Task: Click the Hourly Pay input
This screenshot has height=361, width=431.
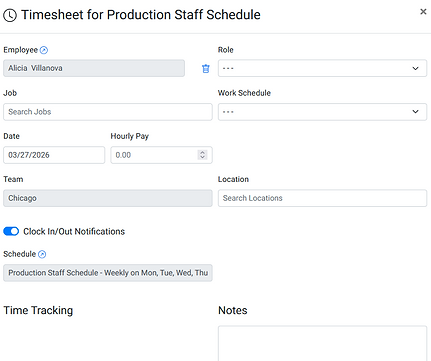Action: click(161, 155)
